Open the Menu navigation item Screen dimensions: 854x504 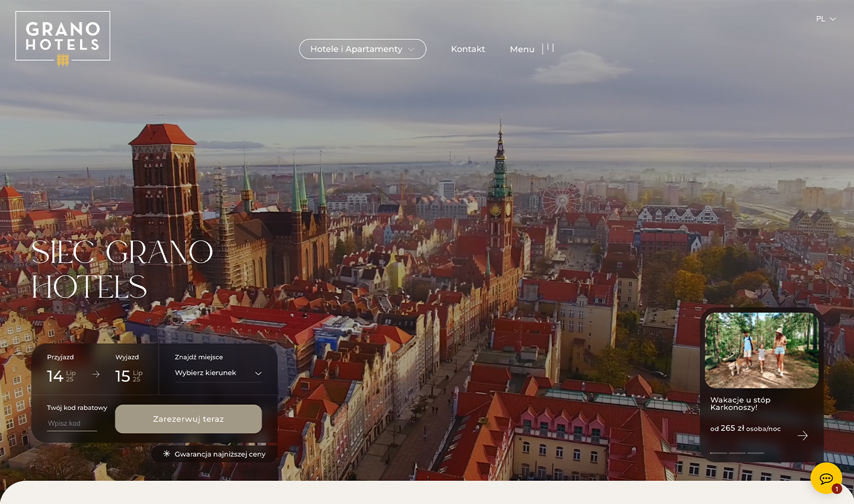click(x=522, y=49)
